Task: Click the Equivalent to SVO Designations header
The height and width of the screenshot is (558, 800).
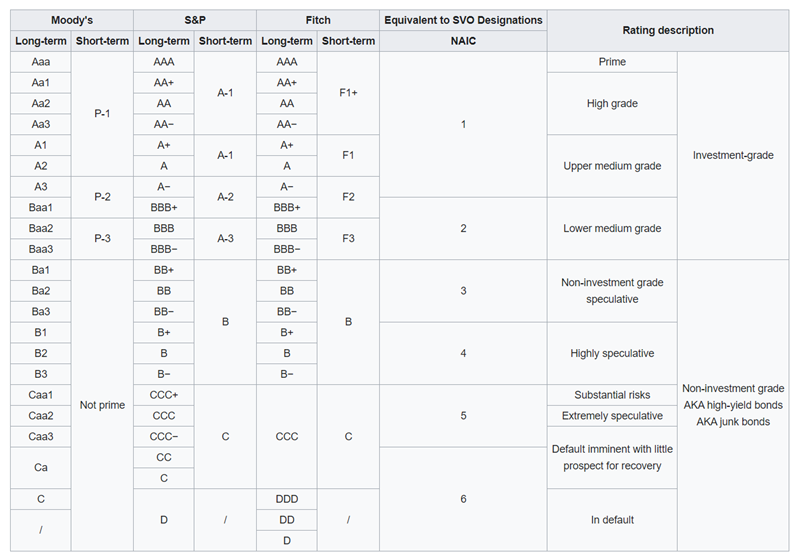Action: [462, 20]
